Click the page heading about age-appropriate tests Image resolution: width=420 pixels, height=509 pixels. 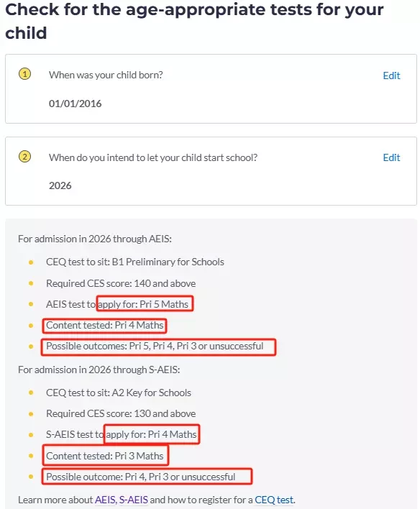tap(194, 21)
